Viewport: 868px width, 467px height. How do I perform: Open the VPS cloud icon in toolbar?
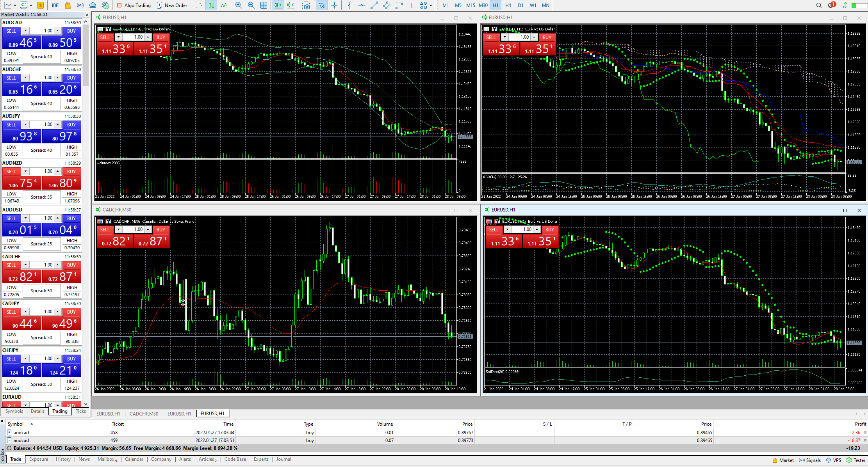click(93, 5)
